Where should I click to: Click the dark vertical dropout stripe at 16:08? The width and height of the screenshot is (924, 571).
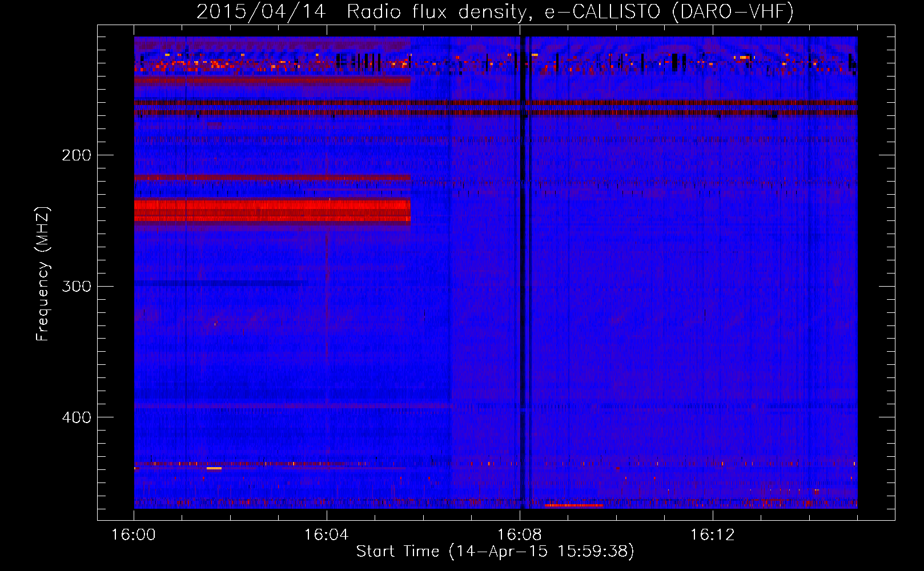pos(523,272)
